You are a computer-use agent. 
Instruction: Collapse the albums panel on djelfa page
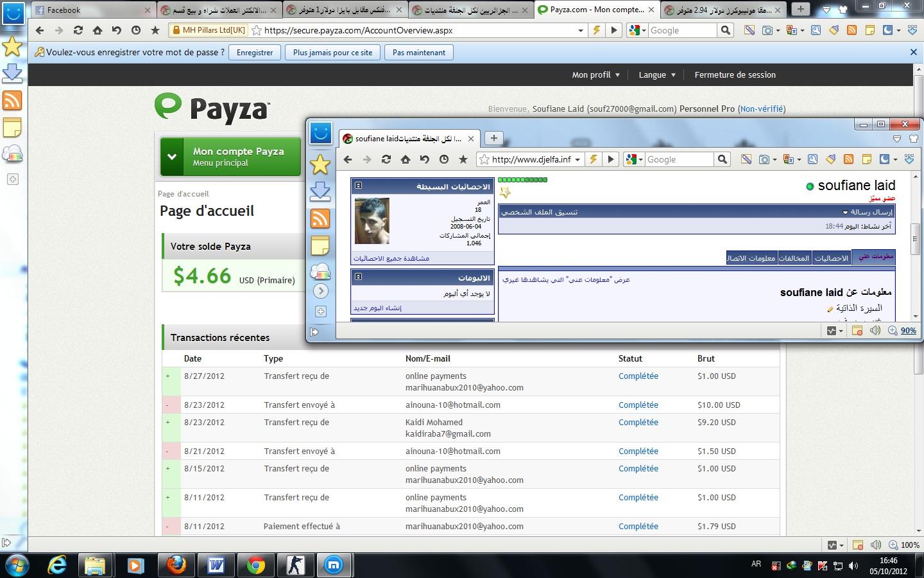click(359, 277)
